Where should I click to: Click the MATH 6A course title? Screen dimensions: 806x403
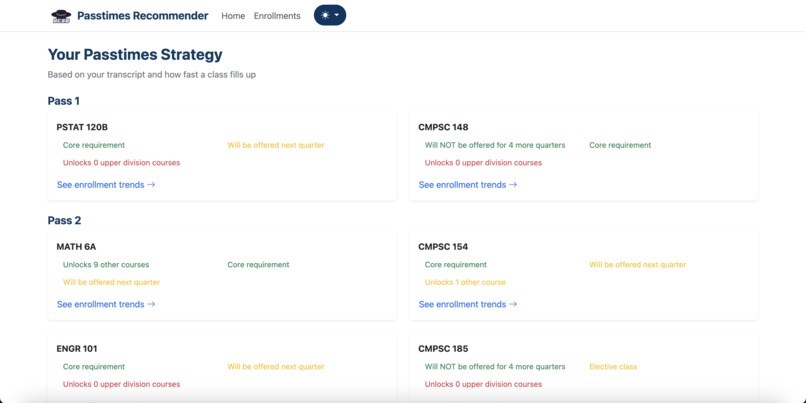(x=76, y=247)
